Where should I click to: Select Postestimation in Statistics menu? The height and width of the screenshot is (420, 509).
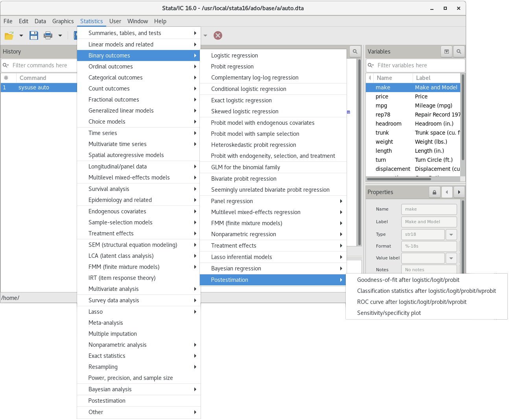tap(138, 401)
